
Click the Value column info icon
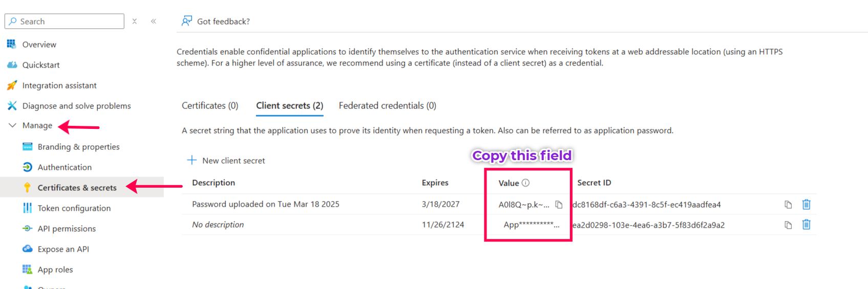click(x=525, y=183)
